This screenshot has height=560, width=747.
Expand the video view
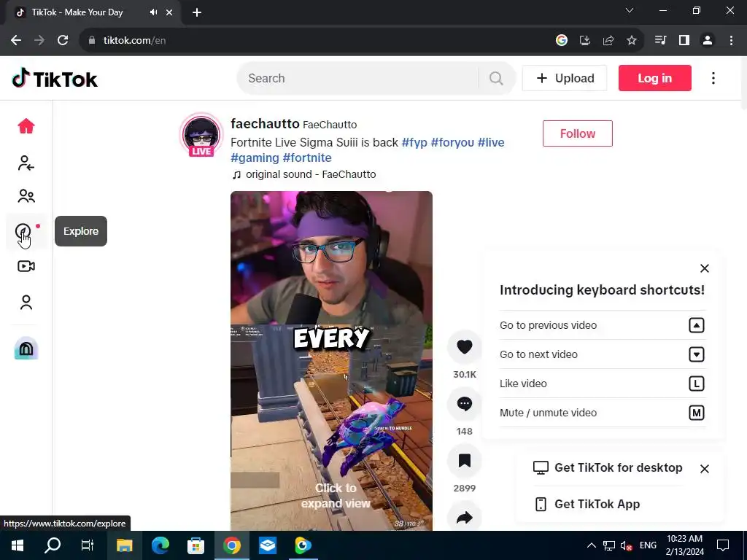point(336,495)
